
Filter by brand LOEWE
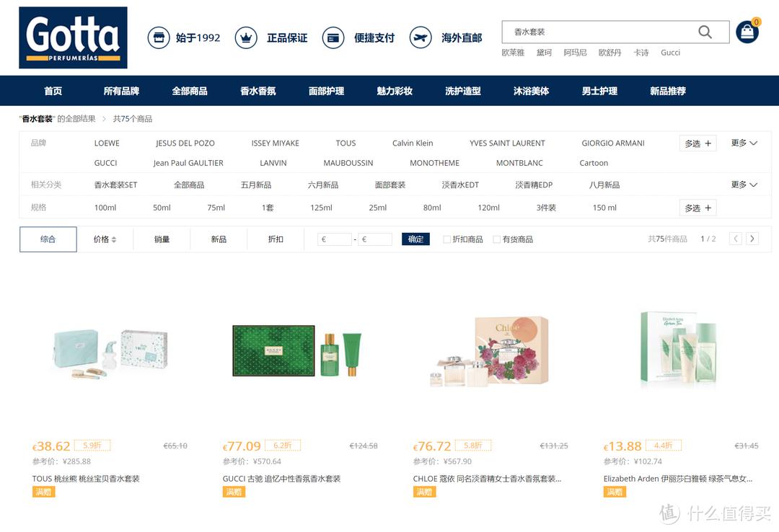107,143
